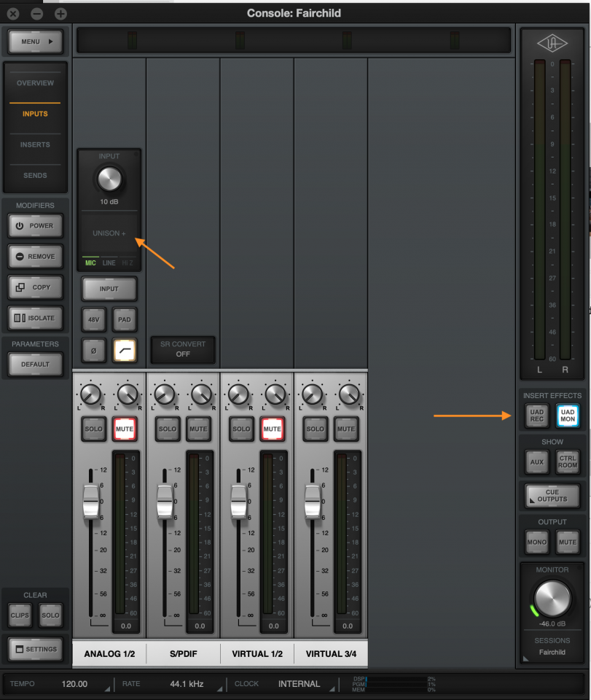Switch to the INSERTS view
This screenshot has width=591, height=700.
pos(35,144)
